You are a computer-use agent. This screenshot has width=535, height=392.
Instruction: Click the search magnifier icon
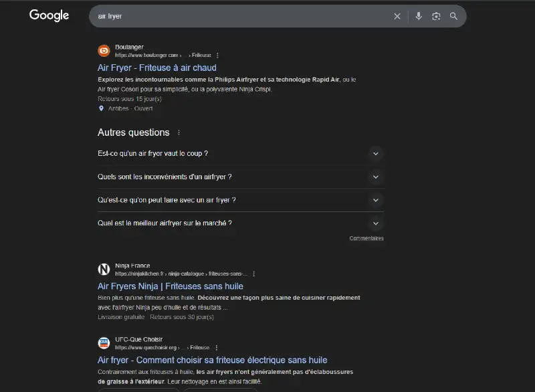[x=453, y=16]
